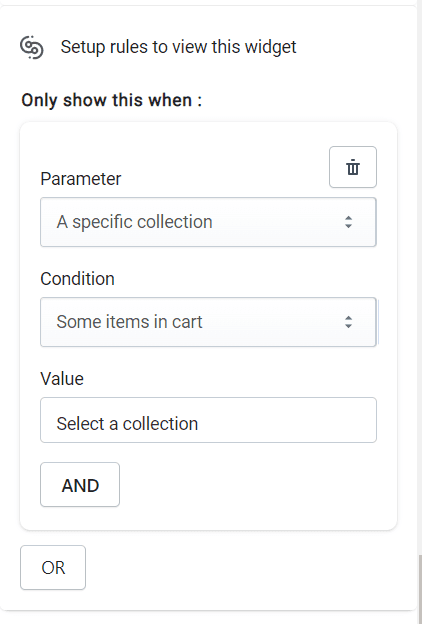Click the Parameter field label
This screenshot has width=422, height=624.
click(x=81, y=179)
